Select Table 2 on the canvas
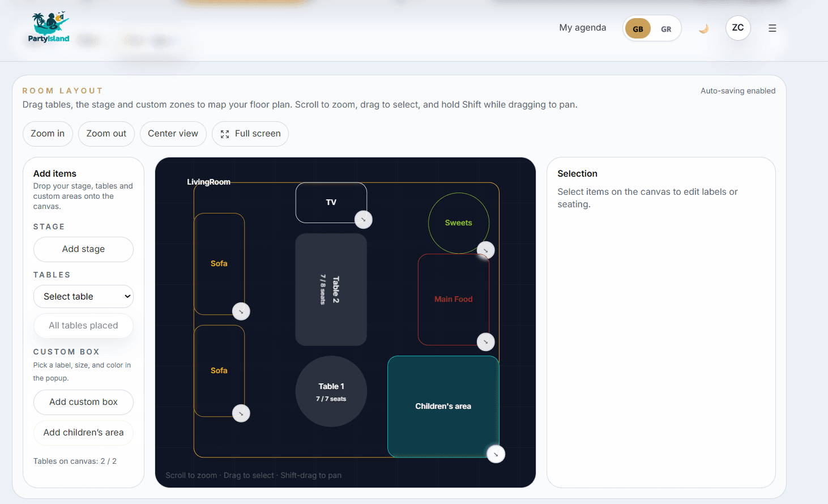The width and height of the screenshot is (828, 504). [331, 289]
